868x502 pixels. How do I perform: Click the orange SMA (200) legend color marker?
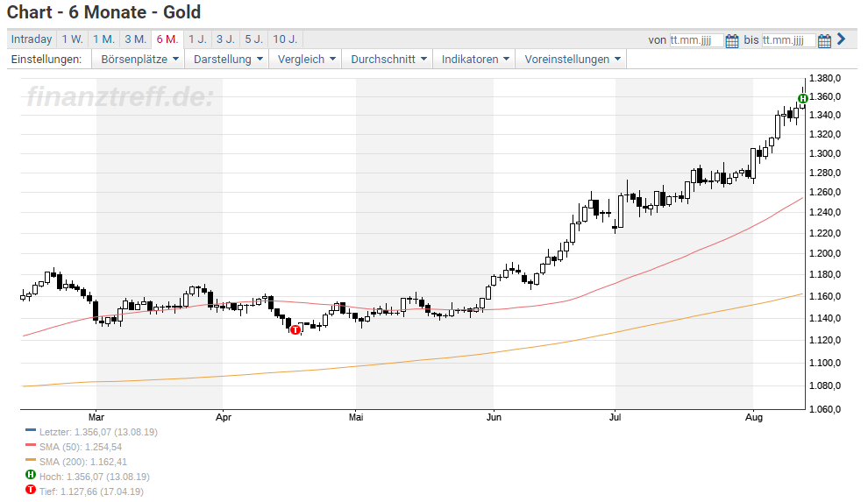31,459
